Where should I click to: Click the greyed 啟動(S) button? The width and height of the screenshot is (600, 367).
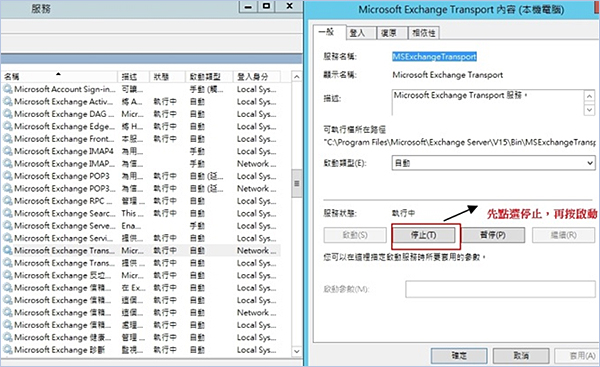click(355, 235)
